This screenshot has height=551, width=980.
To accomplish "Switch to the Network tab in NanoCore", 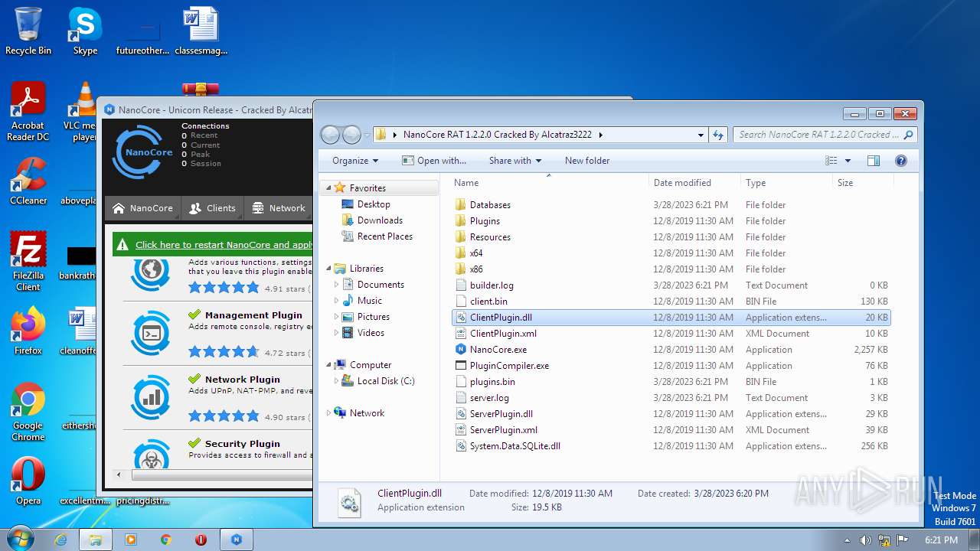I will point(279,208).
